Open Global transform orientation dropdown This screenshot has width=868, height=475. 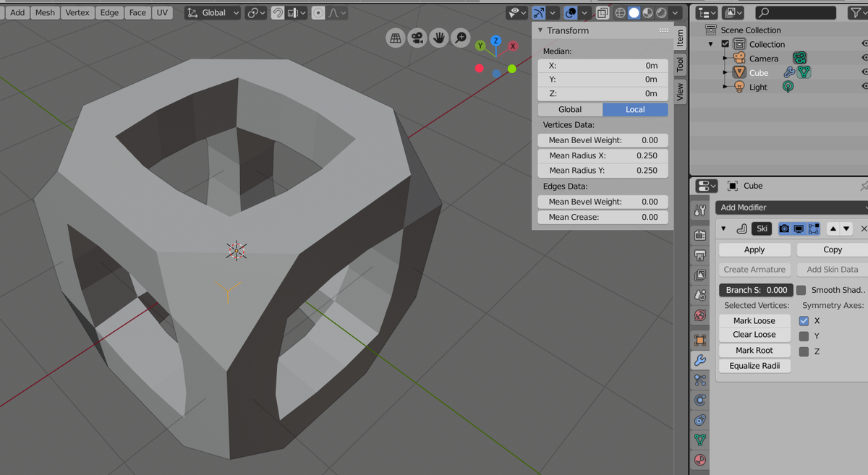[x=213, y=13]
